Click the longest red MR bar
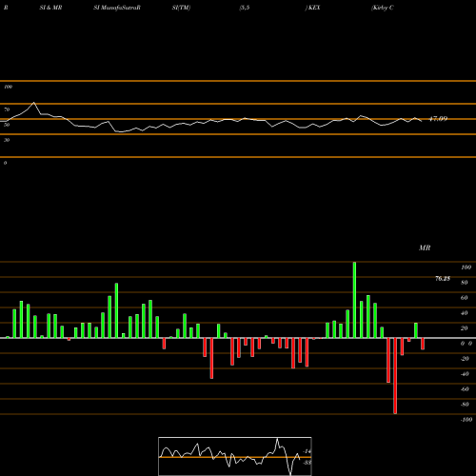Image resolution: width=476 pixels, height=476 pixels. point(395,376)
